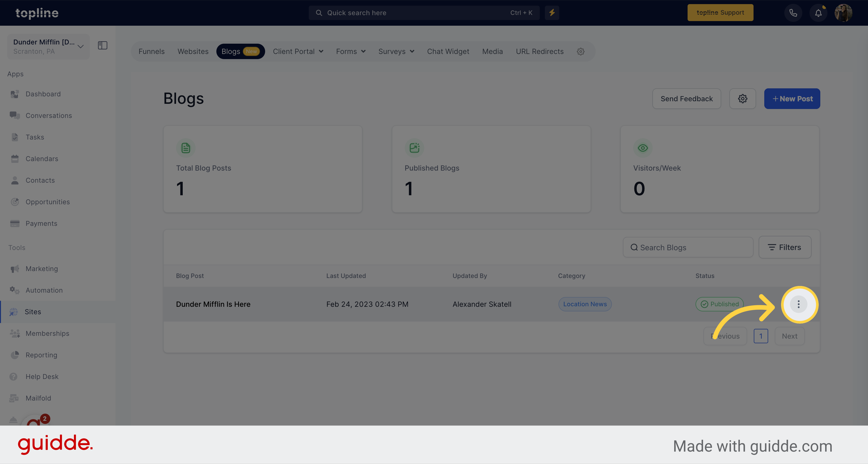Screen dimensions: 868x464
Task: Expand the Forms dropdown
Action: (350, 52)
